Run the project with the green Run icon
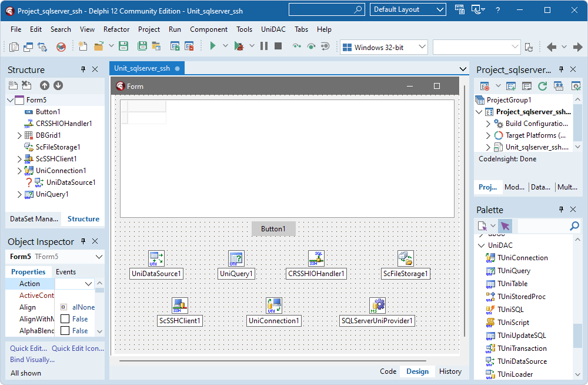The image size is (588, 385). click(212, 45)
